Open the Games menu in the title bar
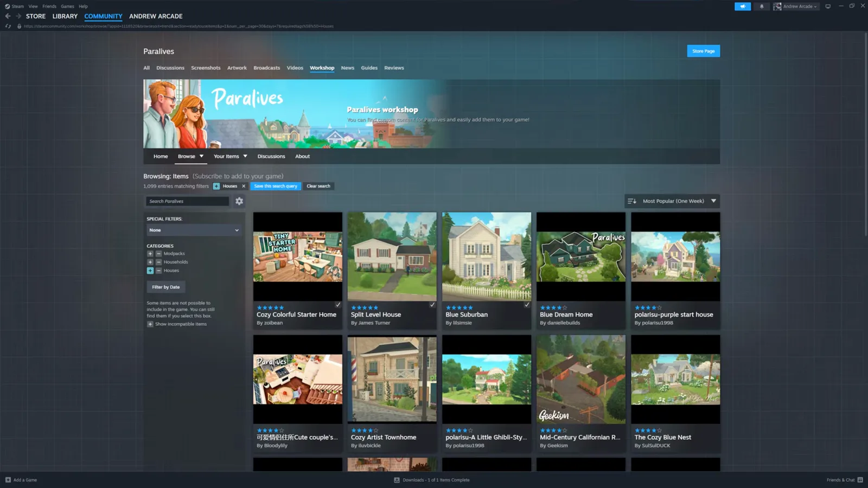868x488 pixels. point(67,7)
